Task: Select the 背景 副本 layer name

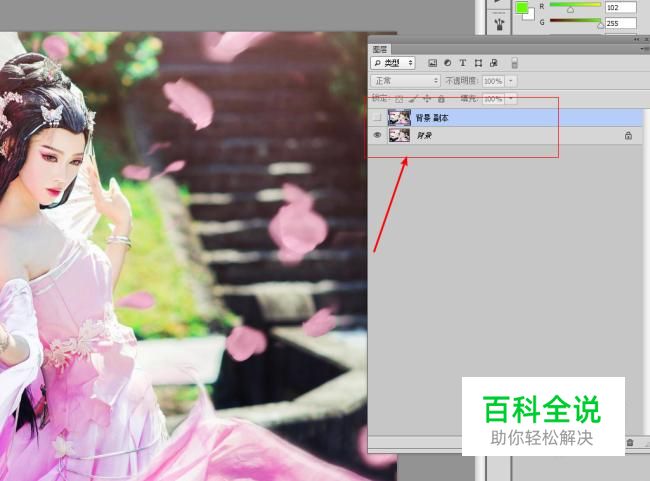Action: (x=432, y=118)
